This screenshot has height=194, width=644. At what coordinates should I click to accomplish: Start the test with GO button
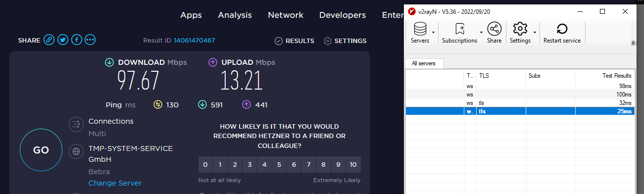point(41,150)
